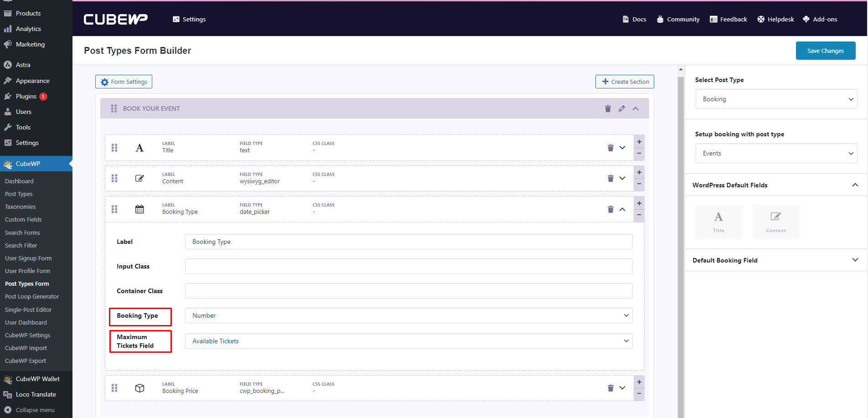Open Single-Post Editor submenu

pos(28,310)
